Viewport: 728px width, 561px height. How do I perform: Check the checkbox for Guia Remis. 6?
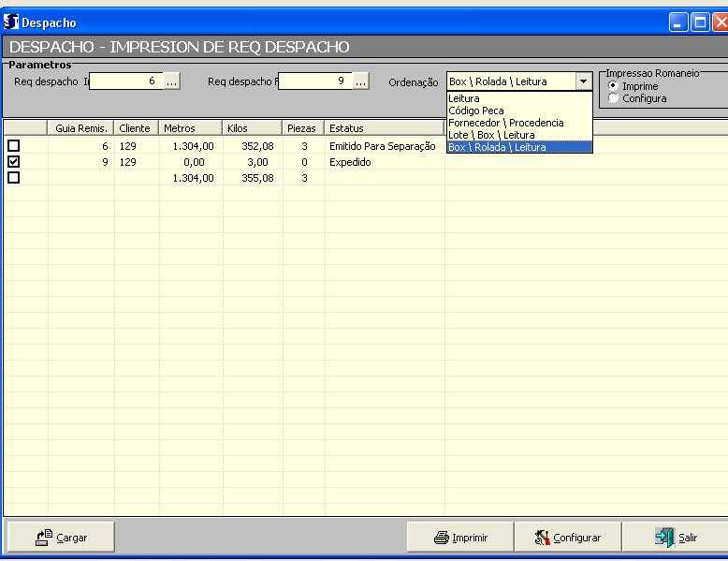[13, 146]
